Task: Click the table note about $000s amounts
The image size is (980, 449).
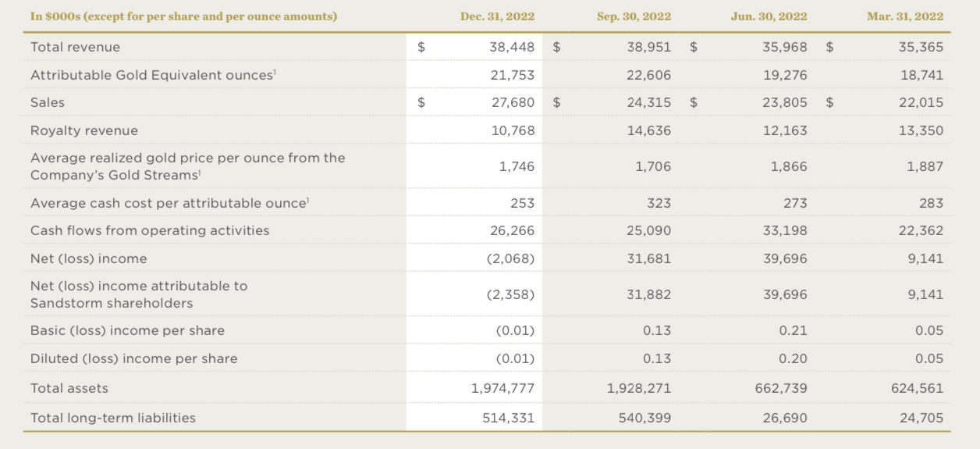Action: tap(183, 16)
